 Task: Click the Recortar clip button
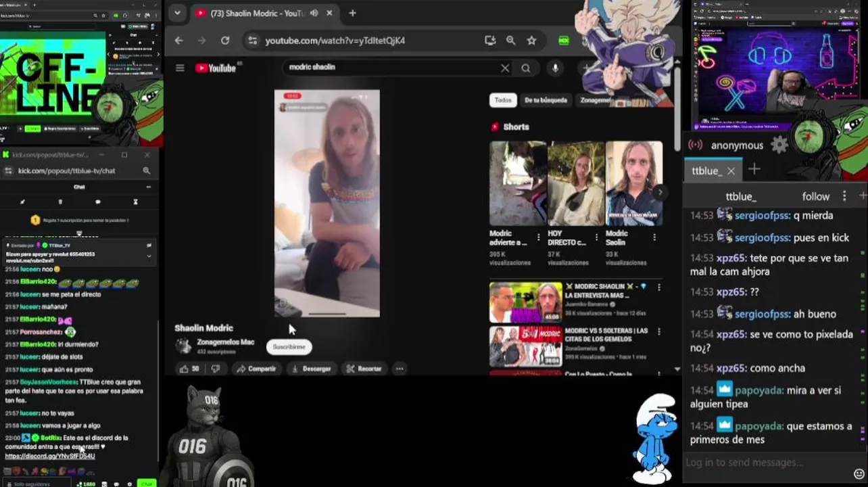click(x=364, y=369)
